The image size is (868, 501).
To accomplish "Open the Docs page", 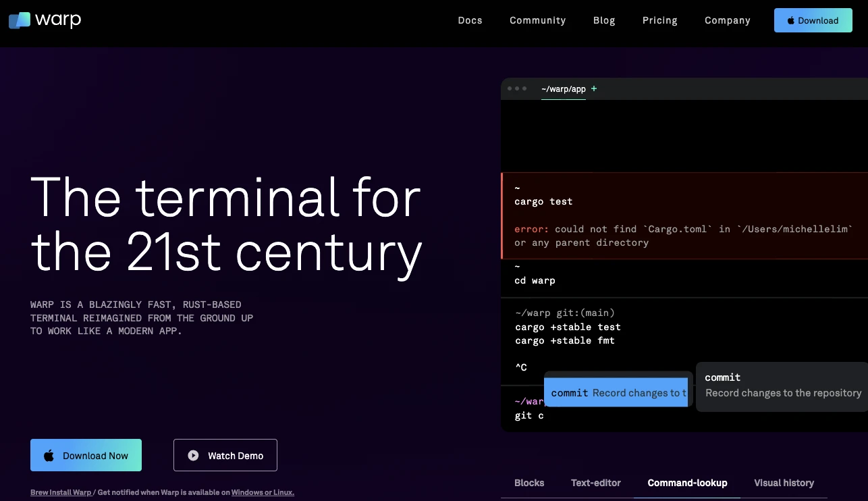I will point(470,20).
